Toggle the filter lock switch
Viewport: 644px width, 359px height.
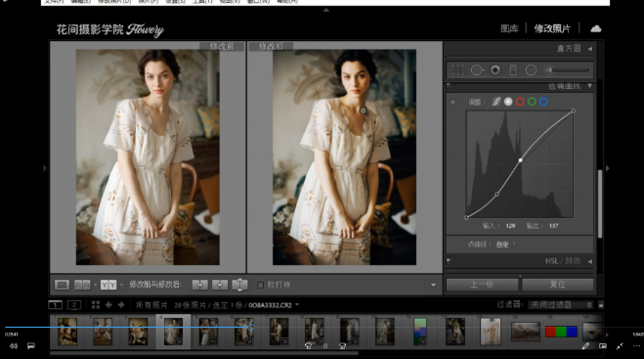601,305
